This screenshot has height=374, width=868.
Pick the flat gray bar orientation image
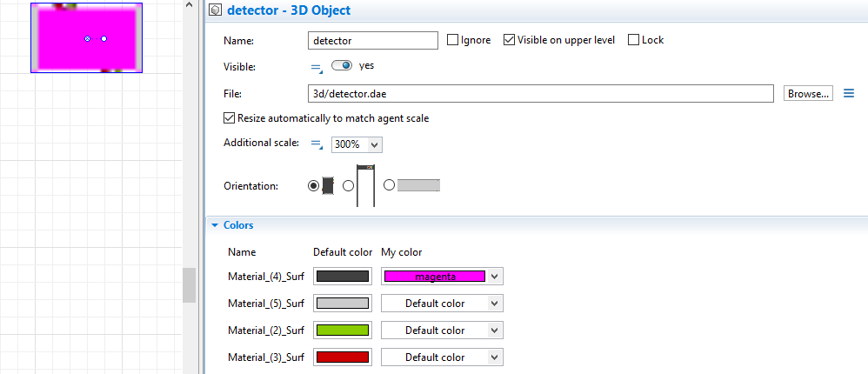[x=418, y=185]
